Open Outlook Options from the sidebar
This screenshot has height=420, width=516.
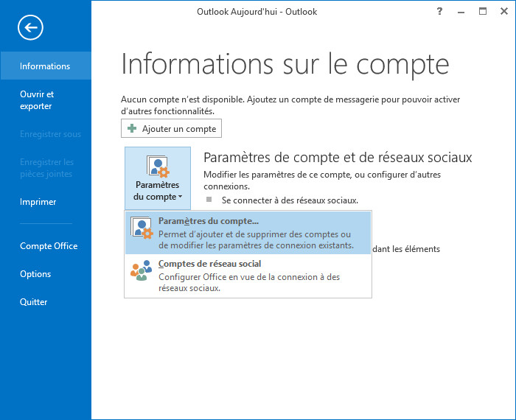[35, 274]
